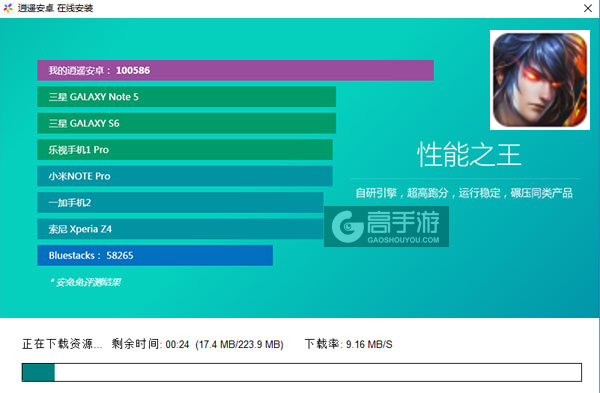Screen dimensions: 600x393
Task: Select the 乐视手机1 Pro bar
Action: tap(185, 150)
